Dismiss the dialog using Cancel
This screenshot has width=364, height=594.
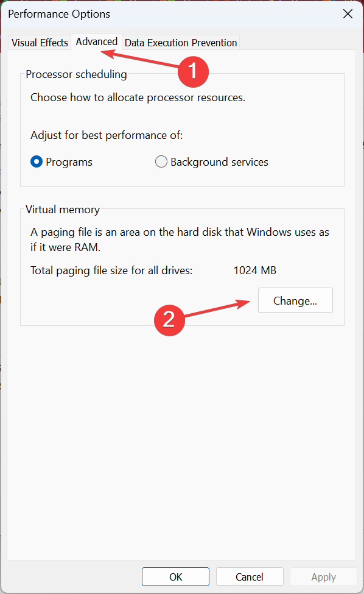(250, 576)
